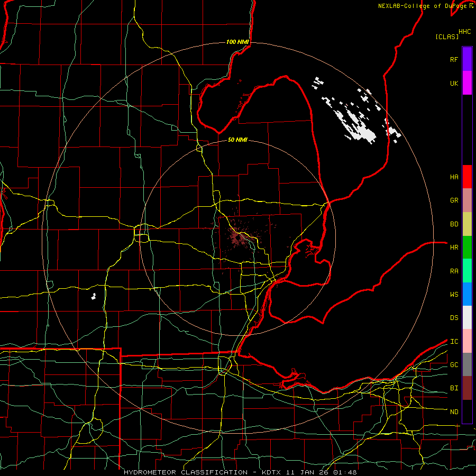Click the 'HHC' product code text
476x476 pixels.
tap(464, 32)
